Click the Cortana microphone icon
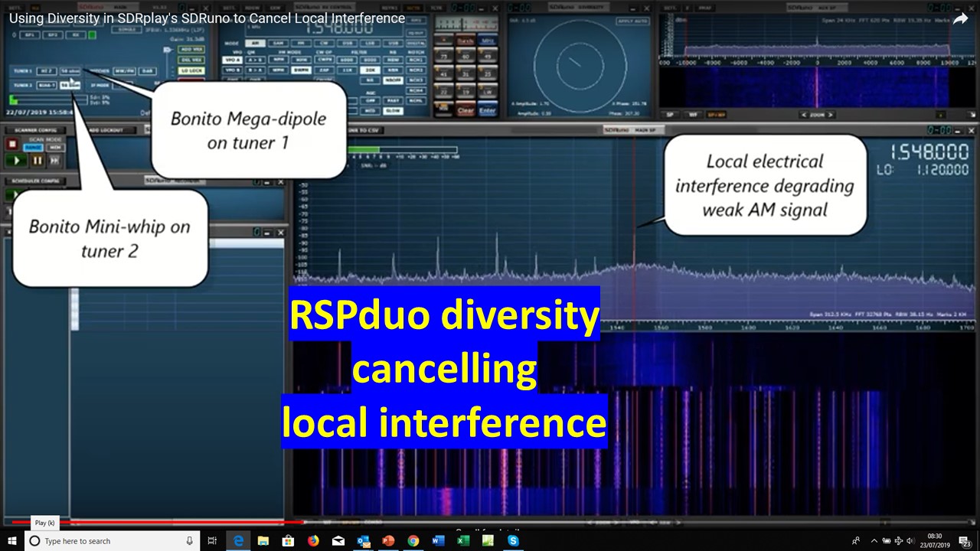 tap(189, 541)
